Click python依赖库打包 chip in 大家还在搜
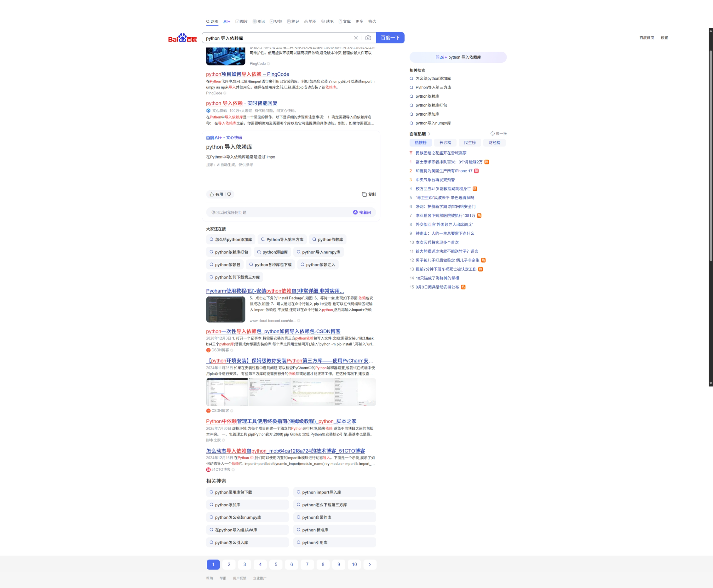The width and height of the screenshot is (713, 588). pos(228,252)
